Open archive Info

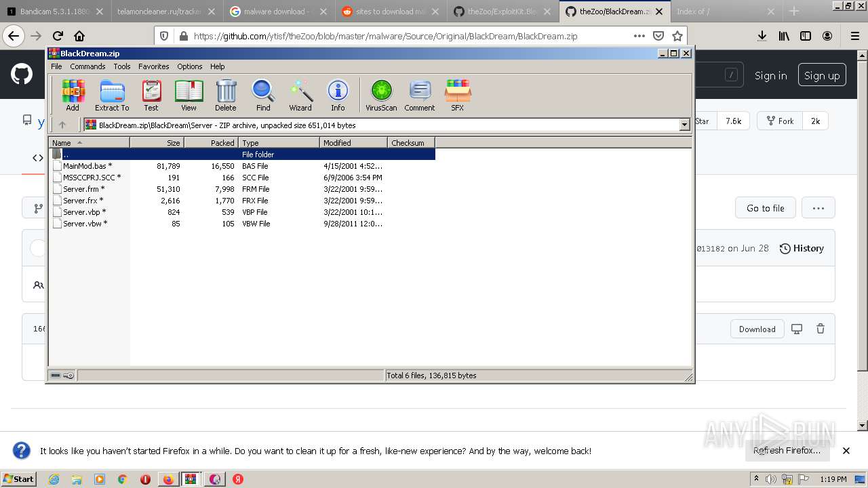tap(338, 95)
